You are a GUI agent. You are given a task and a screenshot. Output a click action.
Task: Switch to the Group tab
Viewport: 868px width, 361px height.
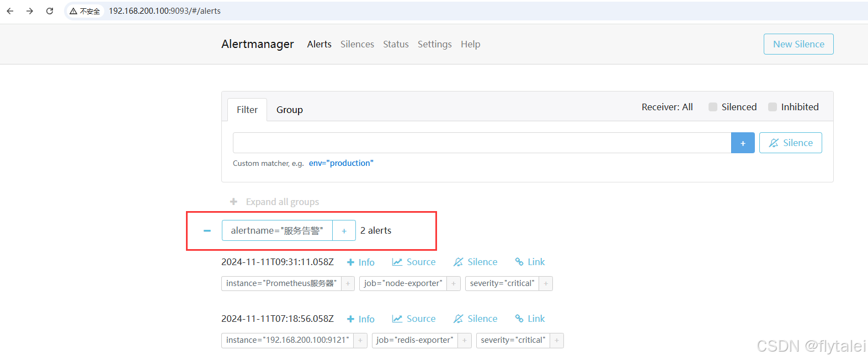coord(290,110)
